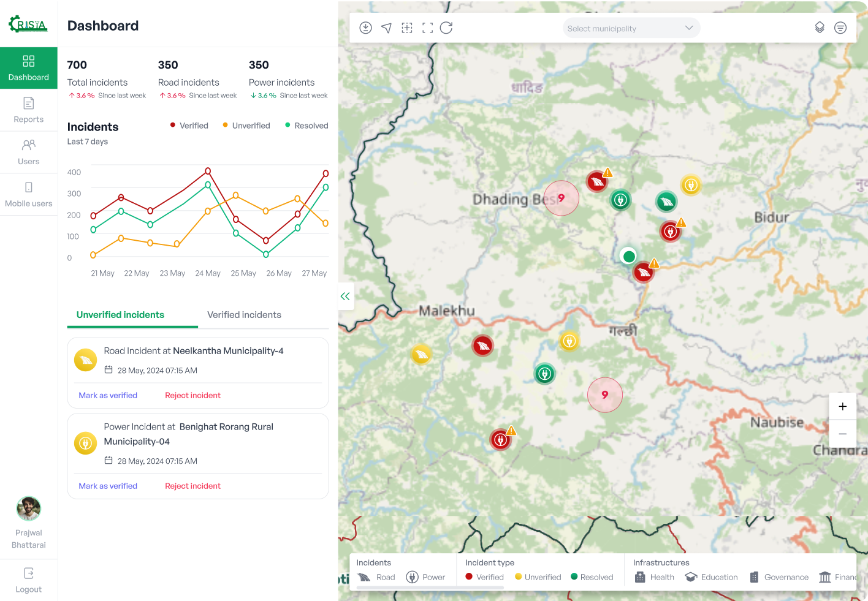Open the map filter icon
868x601 pixels.
[840, 28]
